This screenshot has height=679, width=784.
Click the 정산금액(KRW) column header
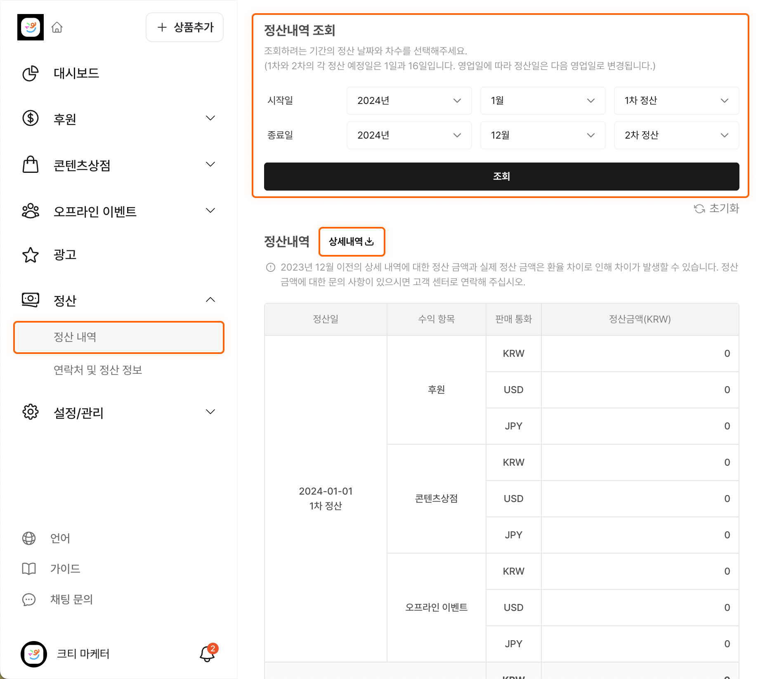pyautogui.click(x=640, y=319)
